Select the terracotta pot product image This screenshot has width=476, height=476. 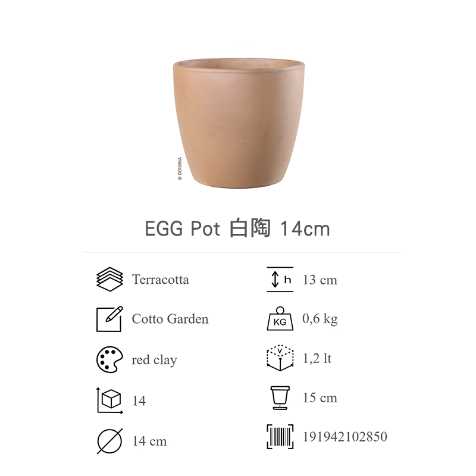pos(239,123)
